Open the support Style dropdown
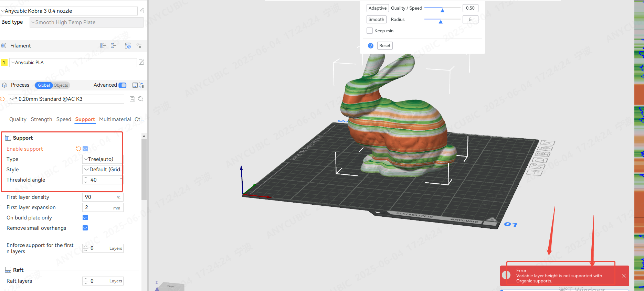The image size is (644, 291). tap(103, 170)
